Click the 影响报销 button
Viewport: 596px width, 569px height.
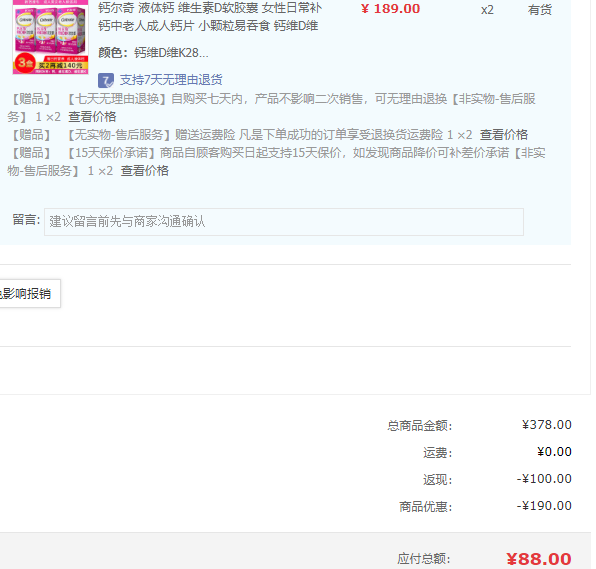click(x=30, y=293)
